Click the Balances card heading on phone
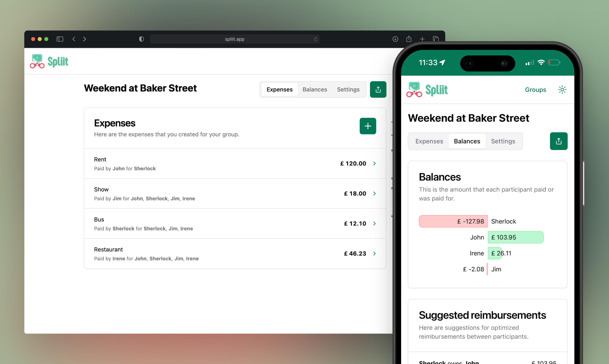609x364 pixels. [x=439, y=177]
